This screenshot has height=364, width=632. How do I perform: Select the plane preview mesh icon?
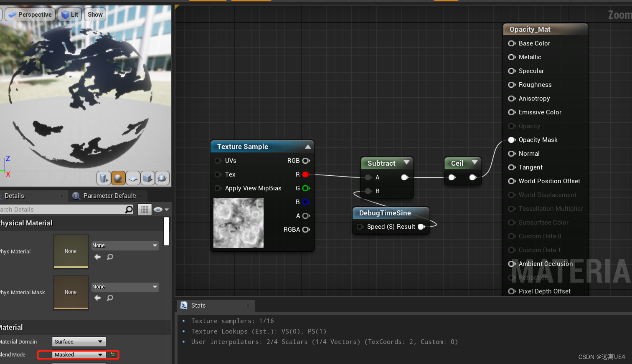point(133,178)
